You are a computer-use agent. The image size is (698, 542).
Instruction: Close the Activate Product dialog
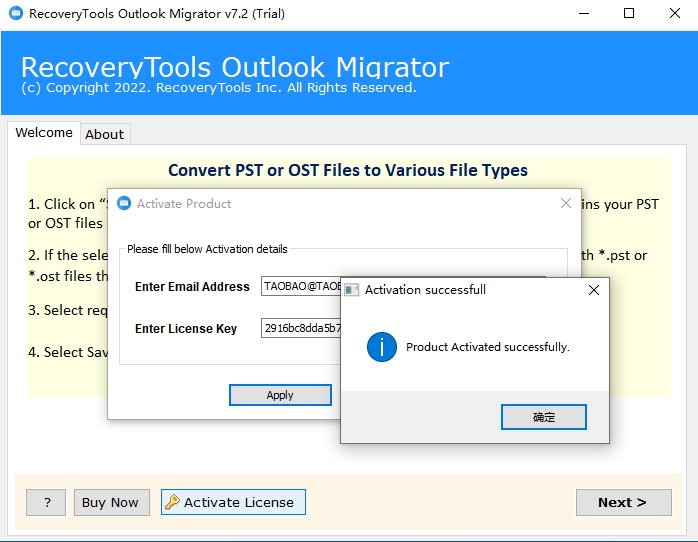click(x=566, y=203)
